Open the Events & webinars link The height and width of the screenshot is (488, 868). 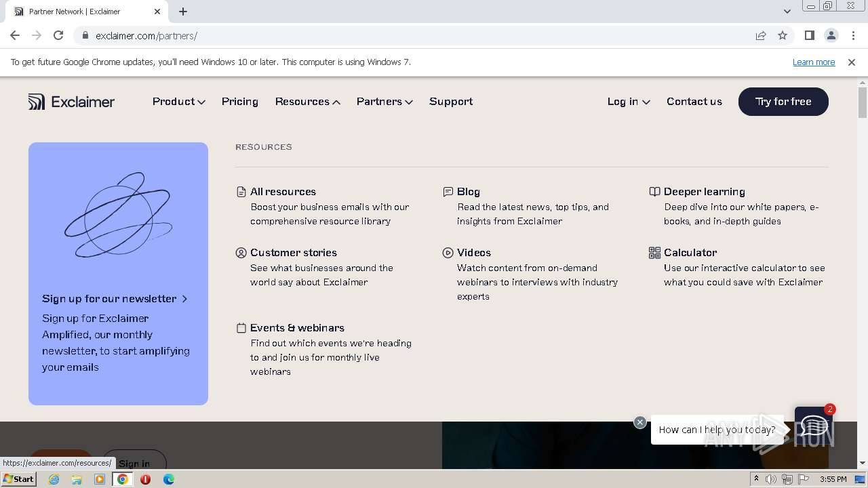click(x=297, y=328)
